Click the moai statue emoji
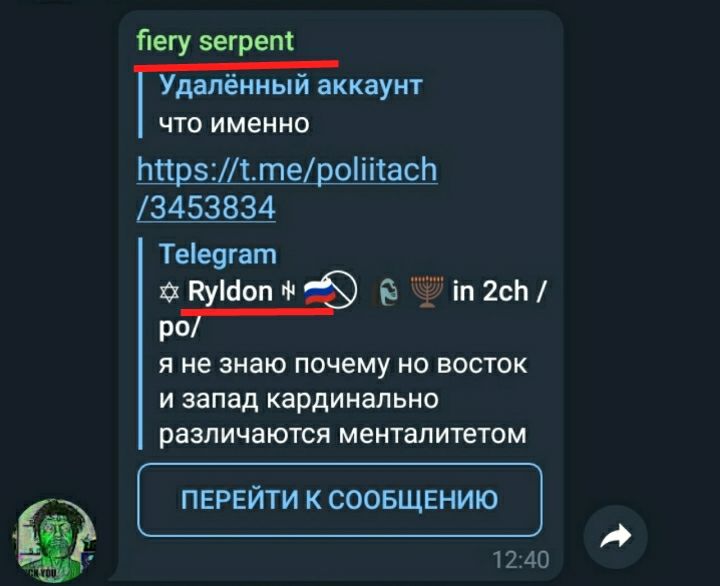The height and width of the screenshot is (586, 720). click(x=388, y=292)
